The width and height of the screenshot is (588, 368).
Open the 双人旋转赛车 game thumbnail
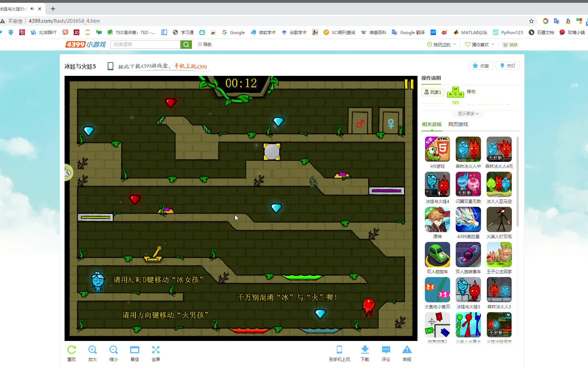(x=468, y=255)
